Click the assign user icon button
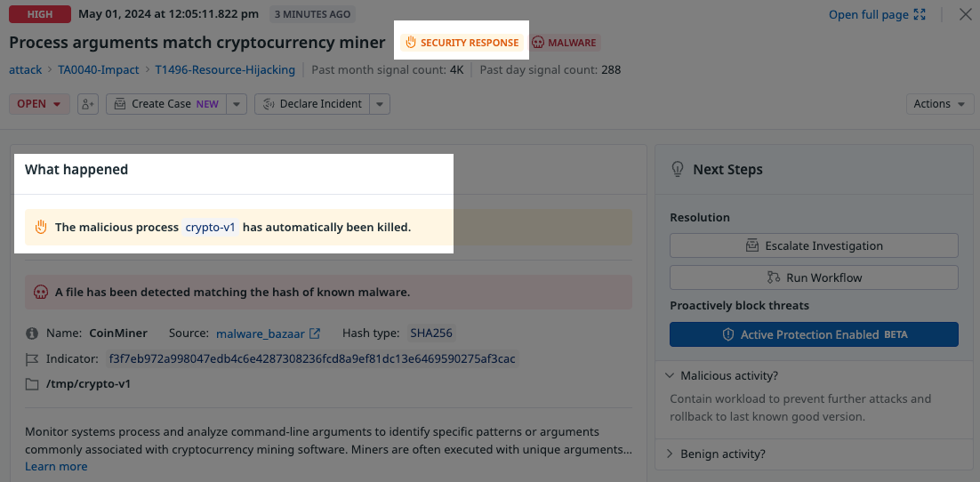Image resolution: width=980 pixels, height=482 pixels. click(x=88, y=104)
